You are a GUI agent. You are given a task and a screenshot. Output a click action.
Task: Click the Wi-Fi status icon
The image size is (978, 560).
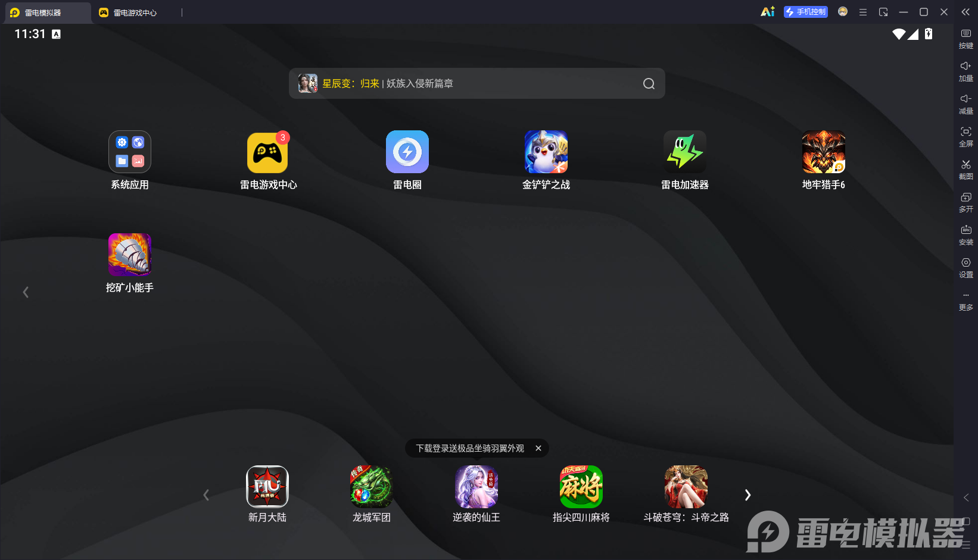[899, 34]
